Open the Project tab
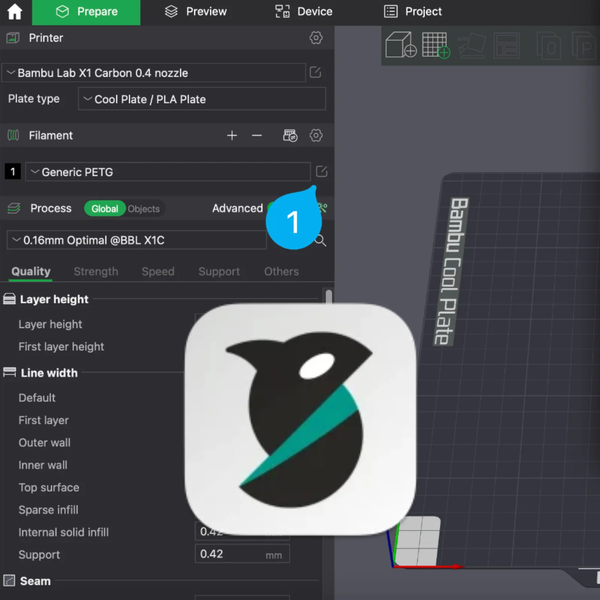The image size is (600, 600). pos(412,12)
